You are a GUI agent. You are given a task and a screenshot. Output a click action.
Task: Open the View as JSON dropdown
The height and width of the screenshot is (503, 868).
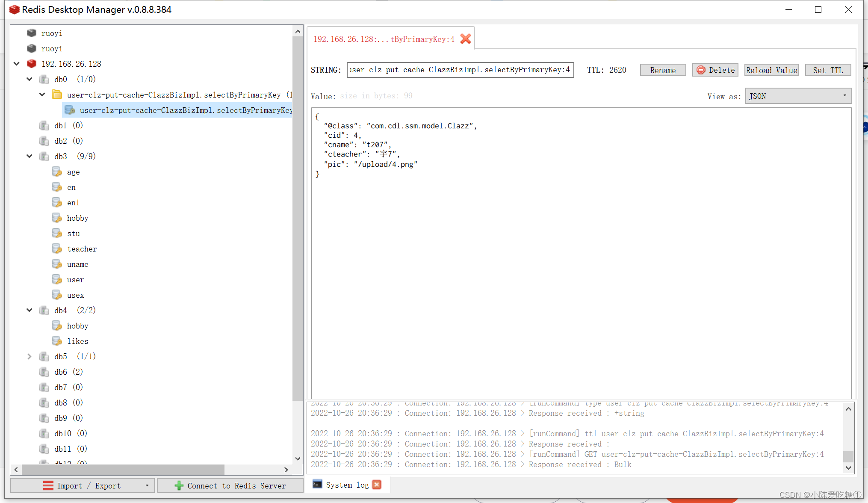coord(798,96)
